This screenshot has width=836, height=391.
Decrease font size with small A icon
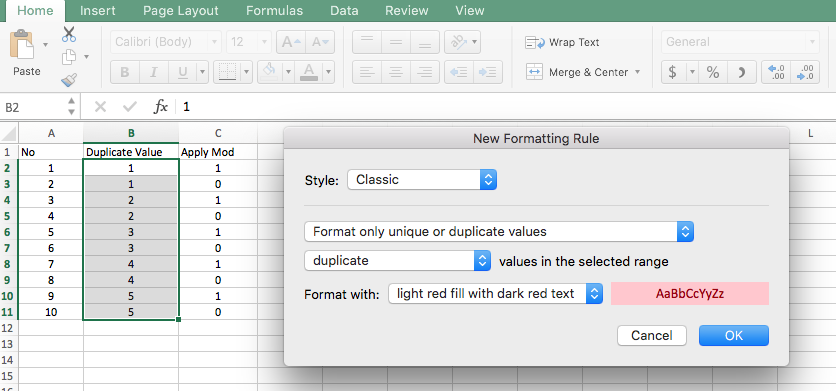tap(320, 42)
